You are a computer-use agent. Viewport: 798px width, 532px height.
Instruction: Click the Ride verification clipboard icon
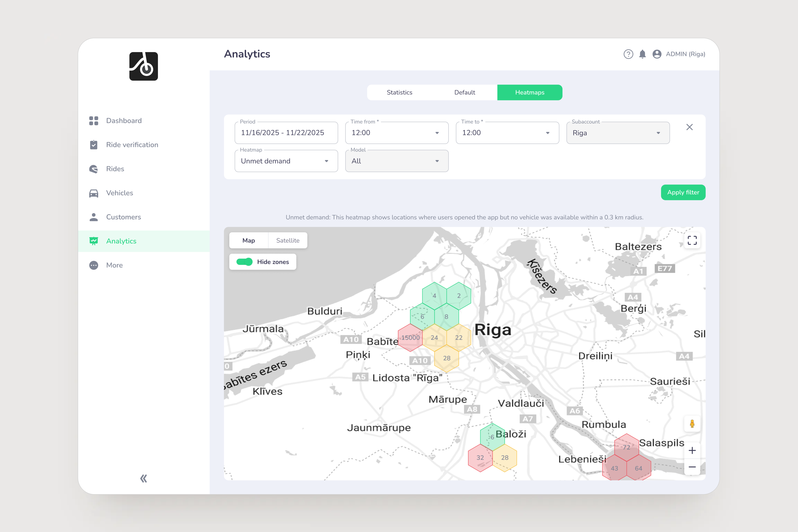[x=94, y=145]
